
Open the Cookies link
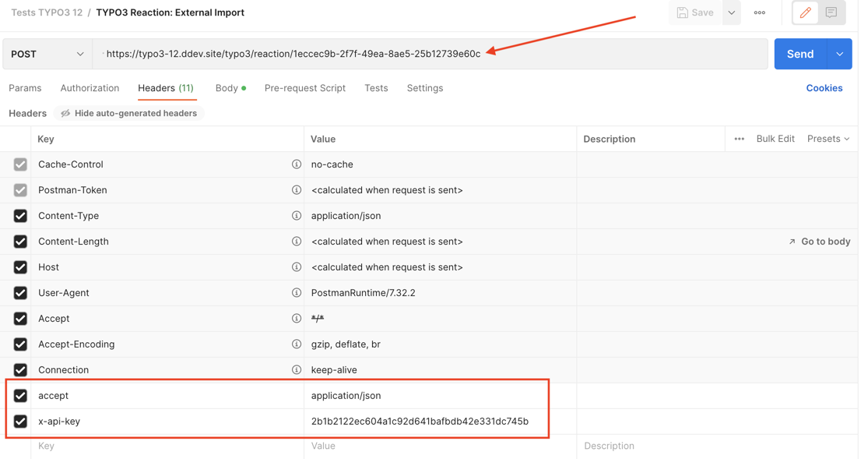(824, 88)
